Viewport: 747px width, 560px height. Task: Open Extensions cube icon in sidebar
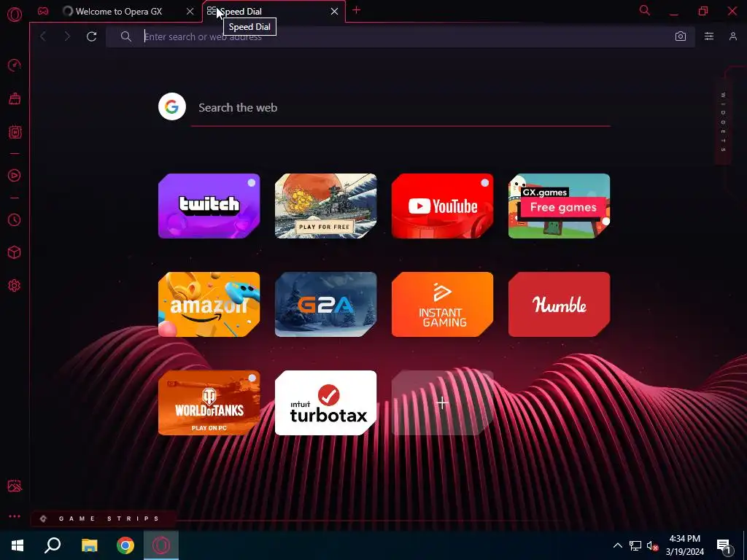click(15, 252)
